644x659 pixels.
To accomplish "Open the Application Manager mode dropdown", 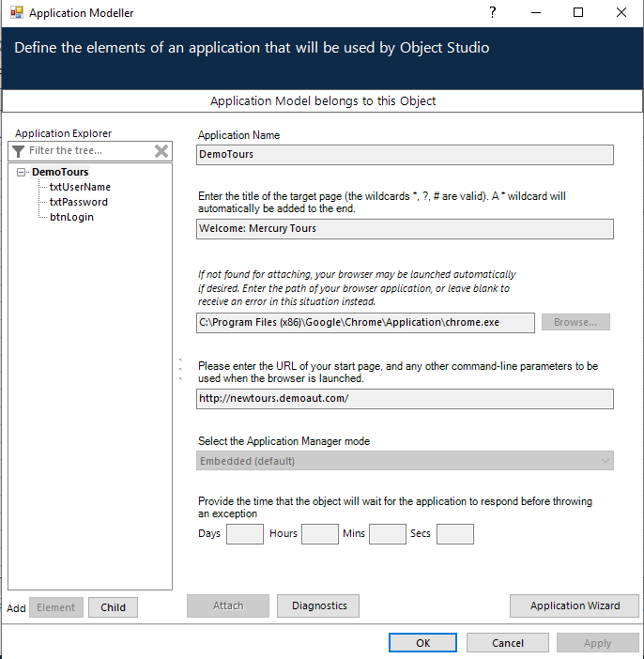I will click(x=405, y=461).
